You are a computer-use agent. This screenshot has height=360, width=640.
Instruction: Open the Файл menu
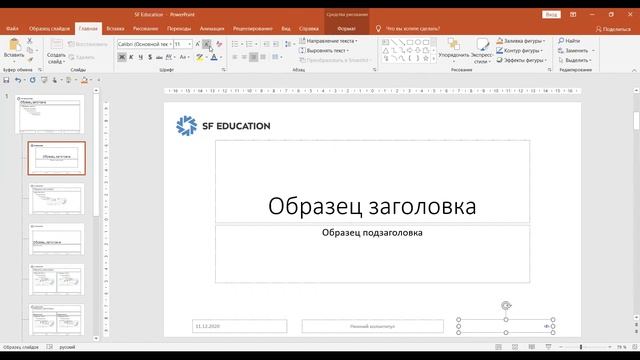point(12,29)
